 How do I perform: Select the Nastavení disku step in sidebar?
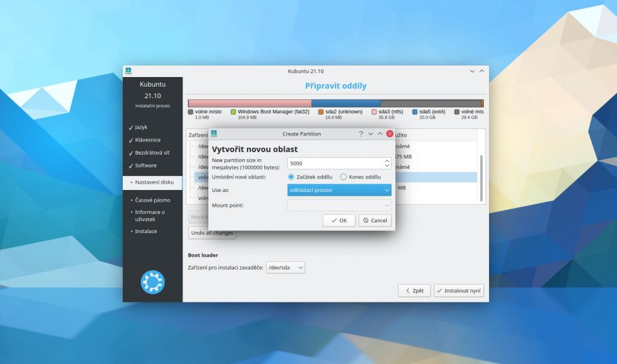coord(153,182)
